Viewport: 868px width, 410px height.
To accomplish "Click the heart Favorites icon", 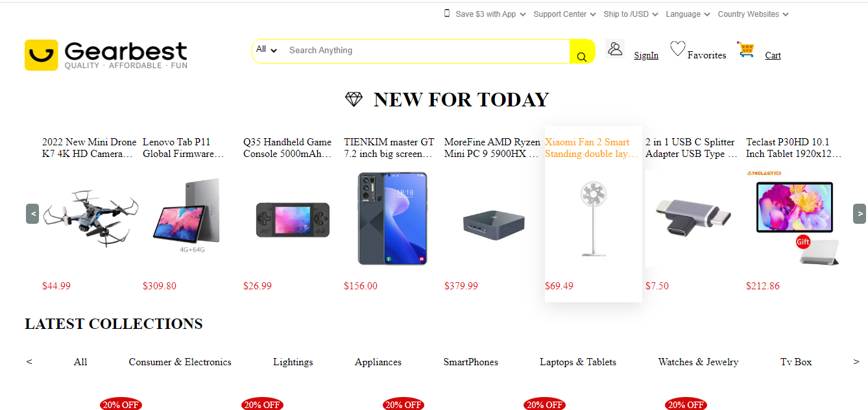I will coord(677,49).
